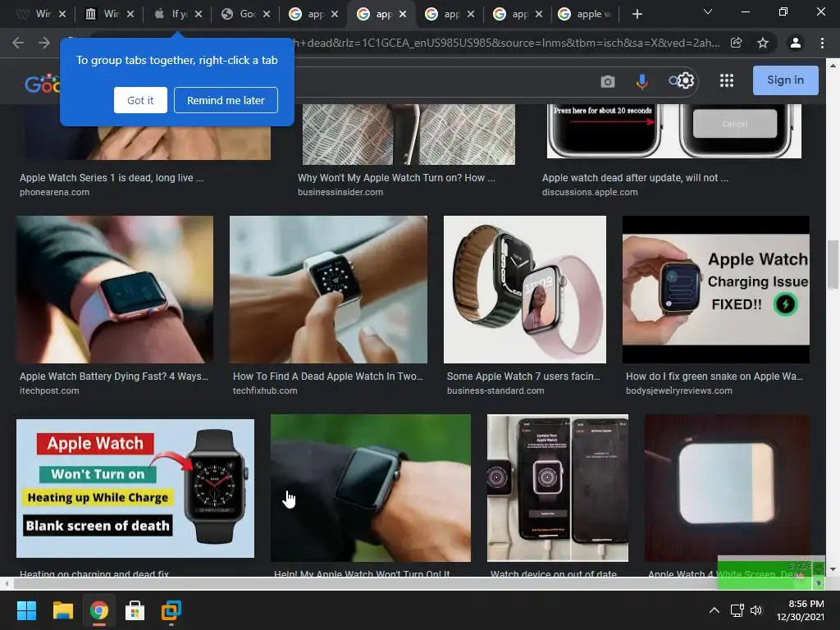Click discussions.apple.com source text

(x=590, y=192)
